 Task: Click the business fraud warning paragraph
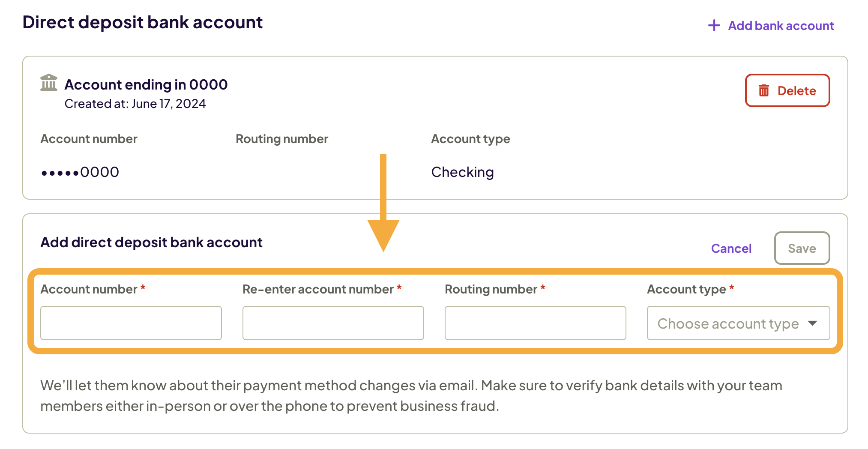tap(411, 395)
